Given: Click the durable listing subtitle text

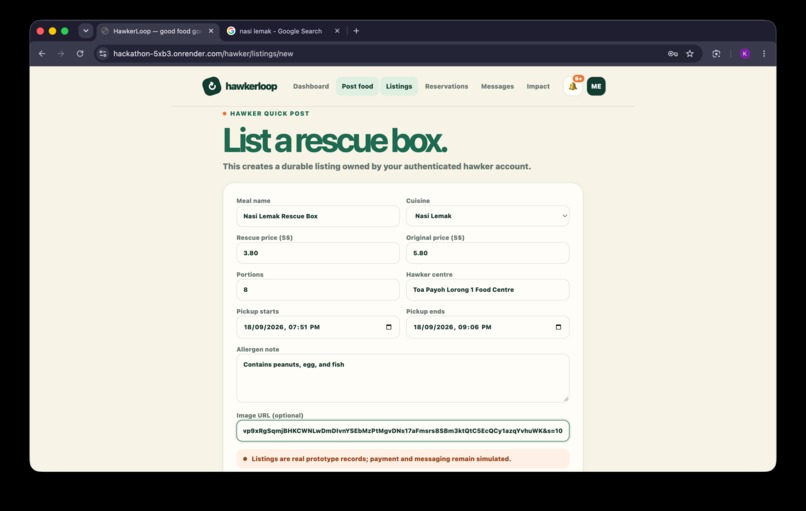Looking at the screenshot, I should (377, 167).
